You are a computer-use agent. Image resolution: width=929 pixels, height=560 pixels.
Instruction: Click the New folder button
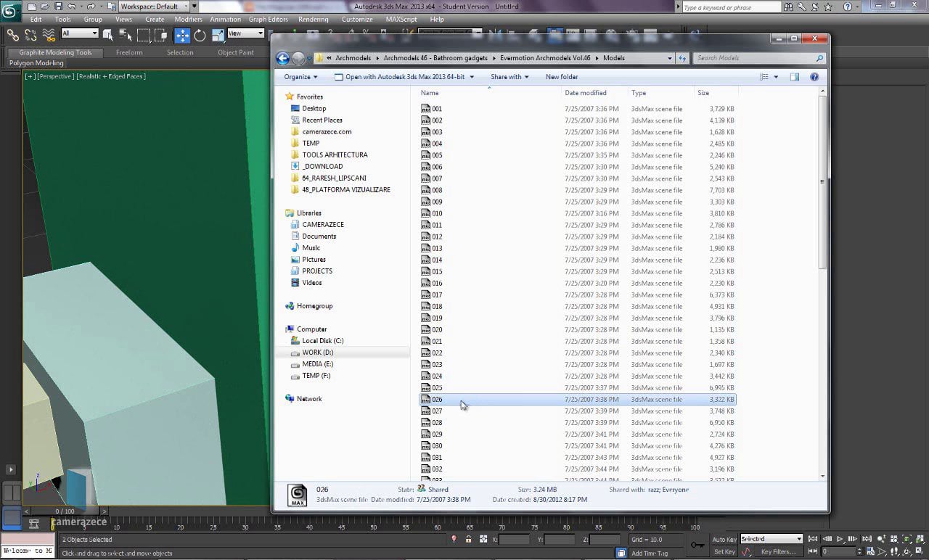coord(562,77)
